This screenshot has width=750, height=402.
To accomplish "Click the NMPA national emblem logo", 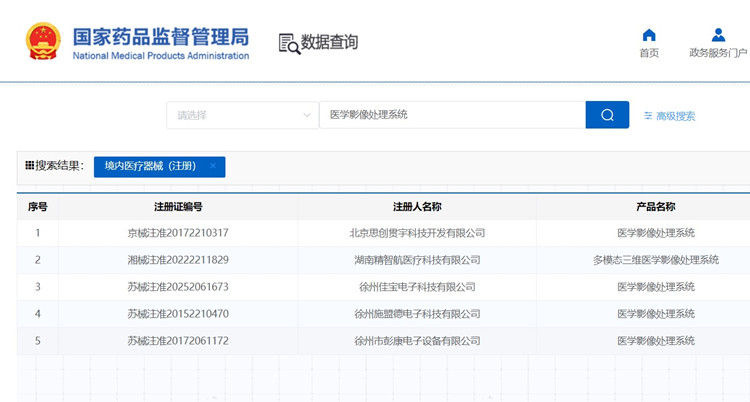I will point(42,41).
